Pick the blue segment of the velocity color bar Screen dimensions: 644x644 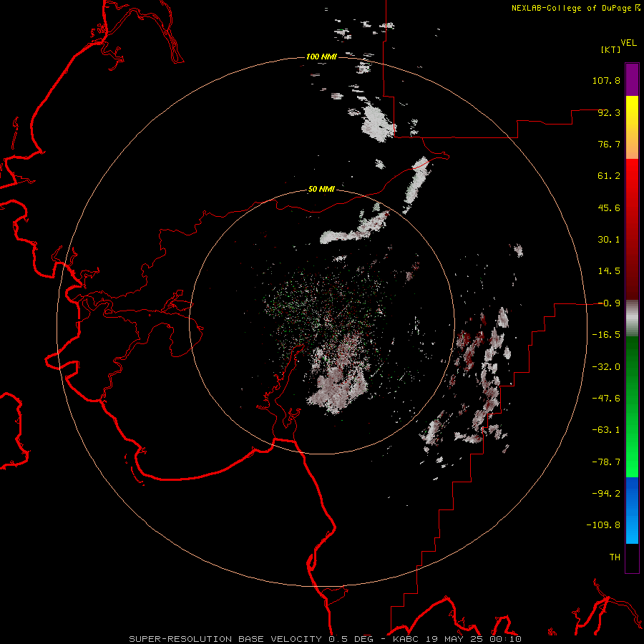[x=632, y=510]
